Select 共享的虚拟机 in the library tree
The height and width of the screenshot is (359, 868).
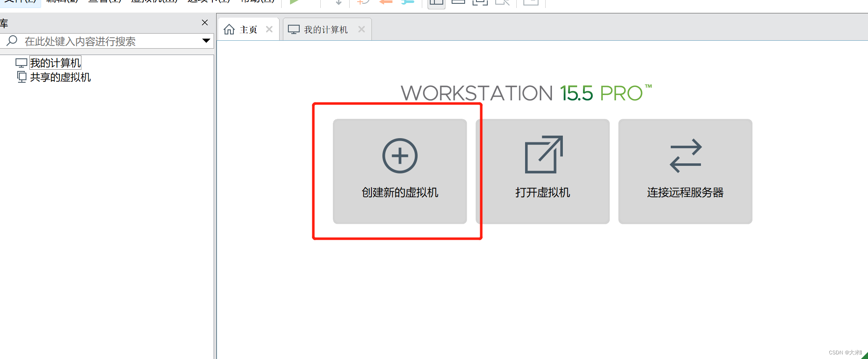coord(60,77)
